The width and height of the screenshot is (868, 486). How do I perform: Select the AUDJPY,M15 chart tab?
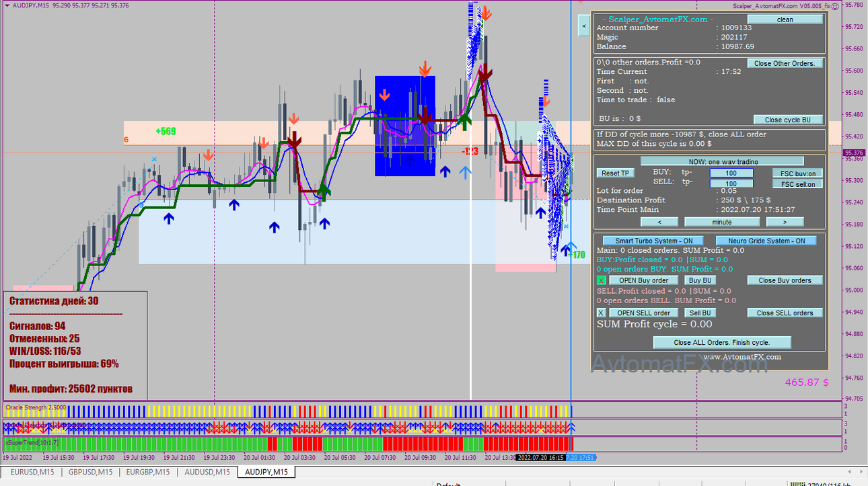(x=266, y=472)
